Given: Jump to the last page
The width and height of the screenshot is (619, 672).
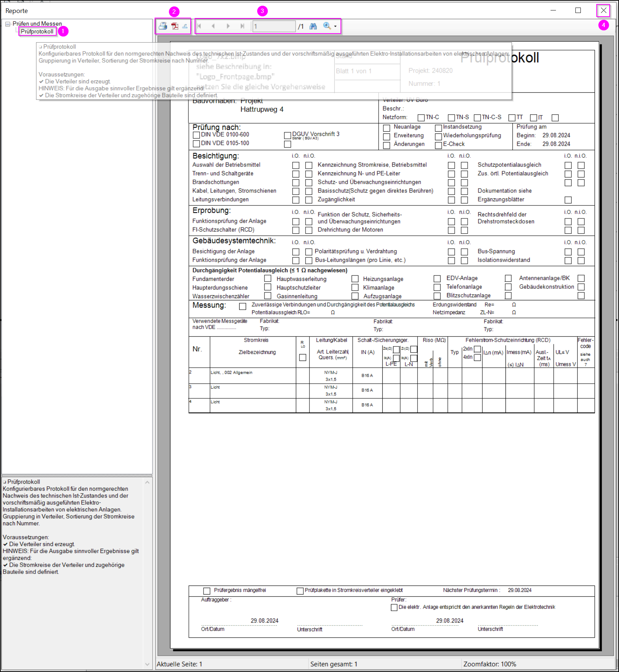Looking at the screenshot, I should coord(242,26).
